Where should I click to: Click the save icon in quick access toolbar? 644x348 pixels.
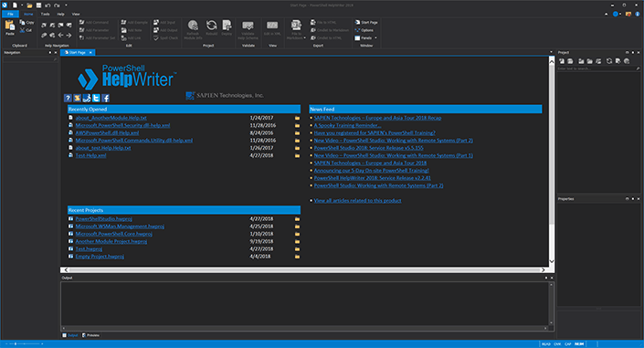pos(38,5)
